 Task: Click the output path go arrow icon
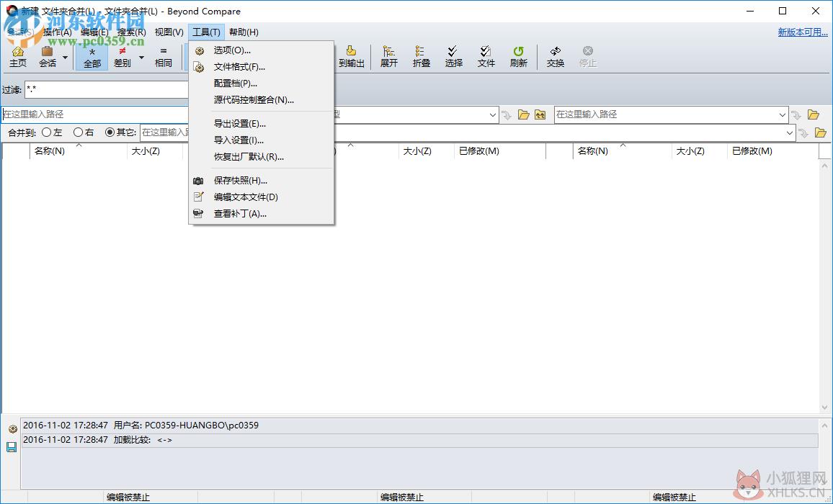click(803, 132)
